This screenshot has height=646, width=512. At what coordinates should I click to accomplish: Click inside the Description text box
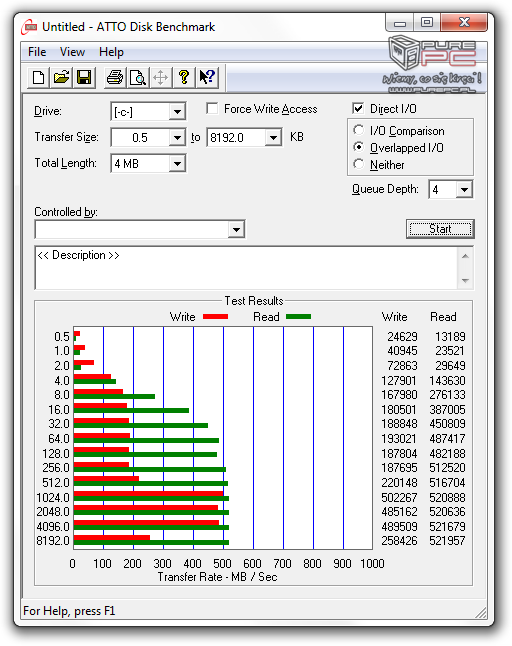pyautogui.click(x=246, y=268)
